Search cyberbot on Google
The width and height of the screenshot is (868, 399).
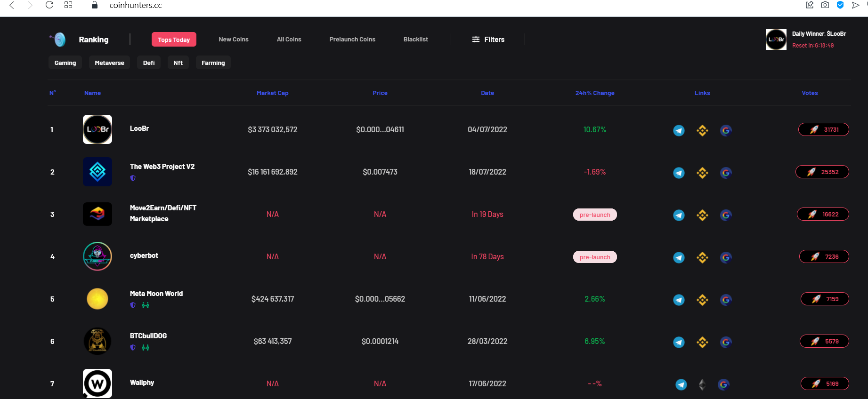(726, 257)
